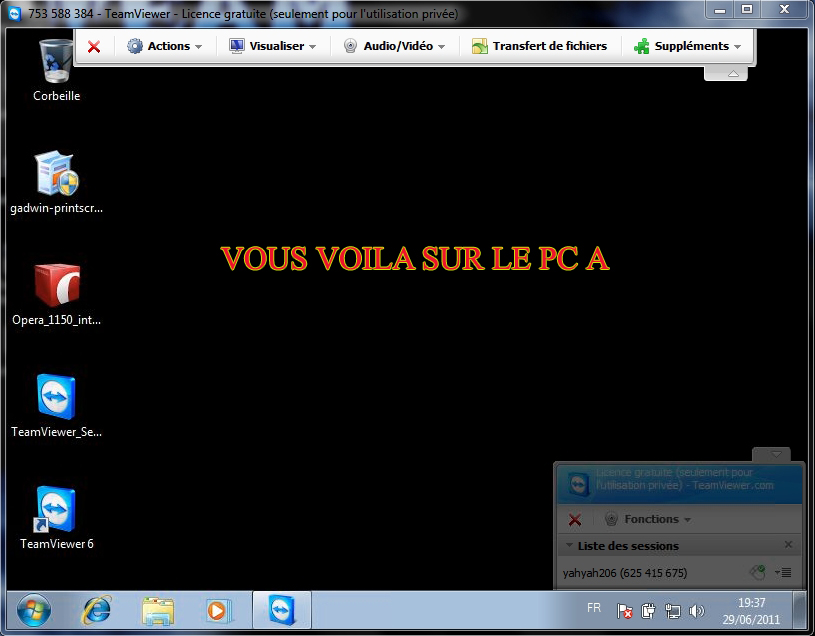Toggle remote control mouse icon for yahyah206
The height and width of the screenshot is (636, 815).
pos(758,573)
